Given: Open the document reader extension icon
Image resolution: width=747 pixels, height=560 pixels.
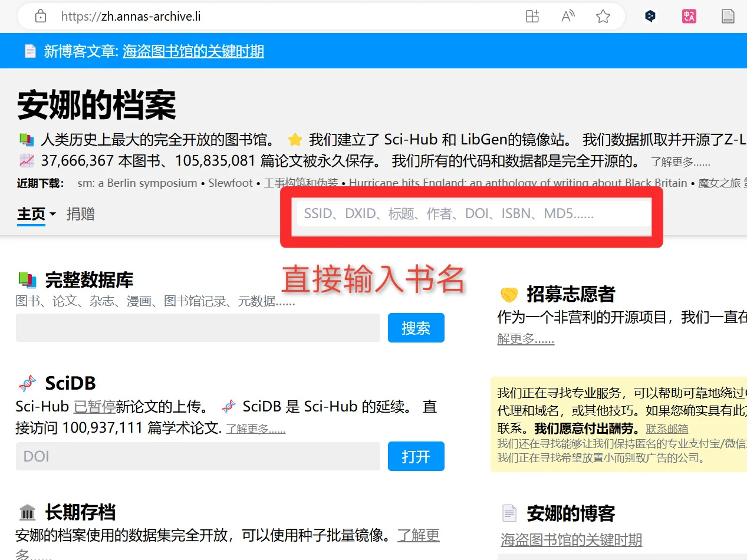Looking at the screenshot, I should click(x=728, y=17).
